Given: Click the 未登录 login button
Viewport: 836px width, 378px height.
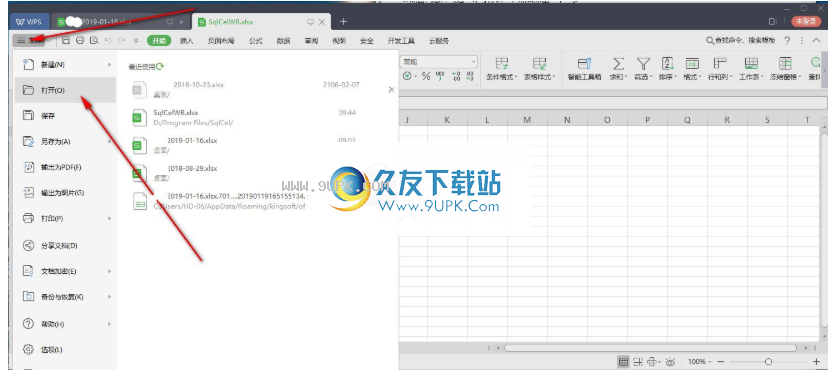Looking at the screenshot, I should 806,22.
